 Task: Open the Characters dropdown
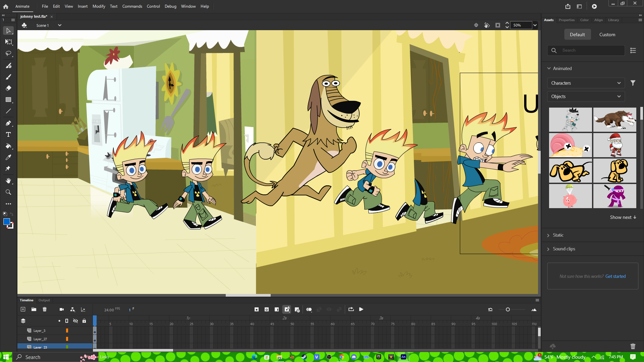(x=586, y=83)
